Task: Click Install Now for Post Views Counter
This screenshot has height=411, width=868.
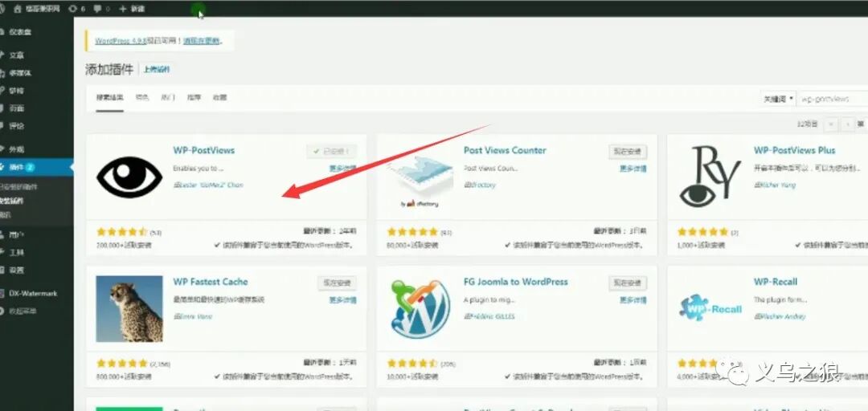Action: click(x=628, y=152)
